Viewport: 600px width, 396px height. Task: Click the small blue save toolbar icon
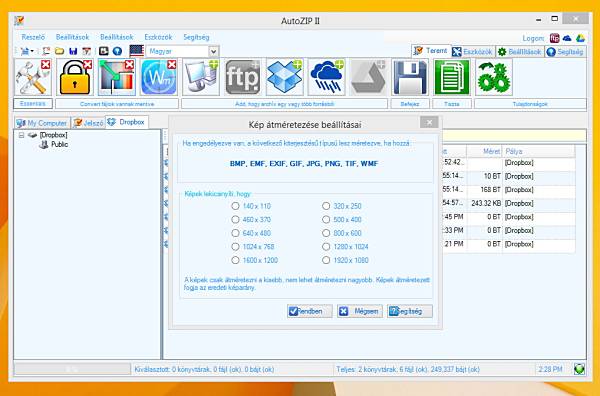click(x=73, y=51)
